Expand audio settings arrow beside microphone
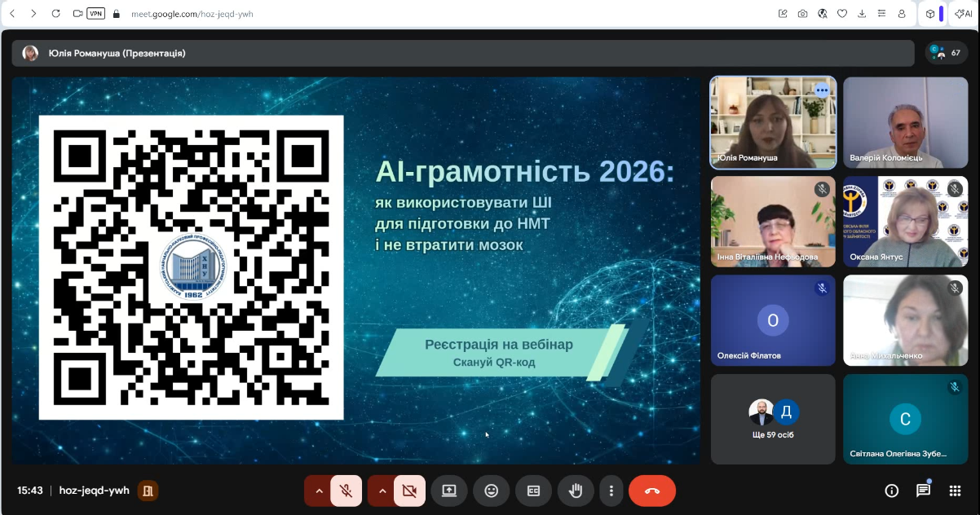This screenshot has height=515, width=980. tap(319, 491)
